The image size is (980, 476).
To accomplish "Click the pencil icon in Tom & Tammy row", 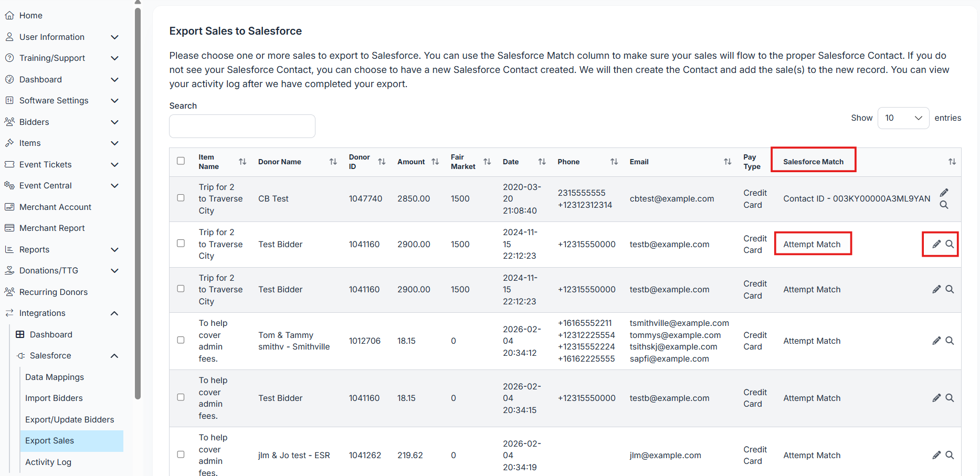I will [936, 341].
